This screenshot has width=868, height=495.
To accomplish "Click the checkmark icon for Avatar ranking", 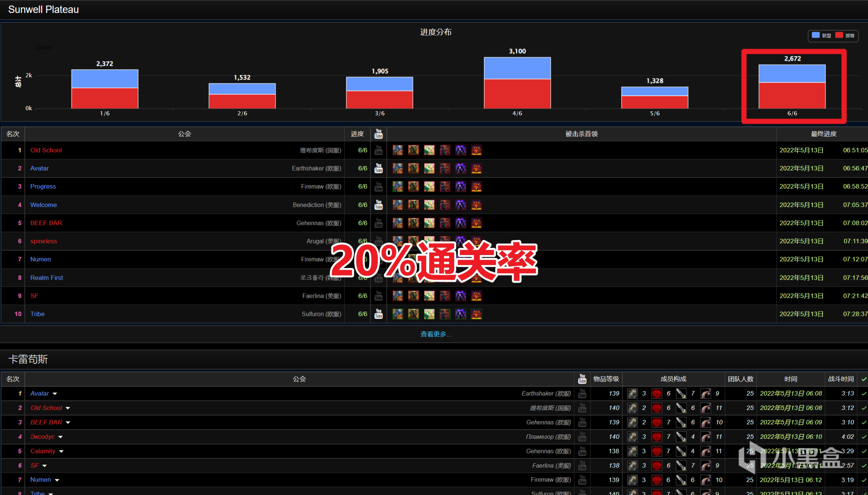I will 863,394.
